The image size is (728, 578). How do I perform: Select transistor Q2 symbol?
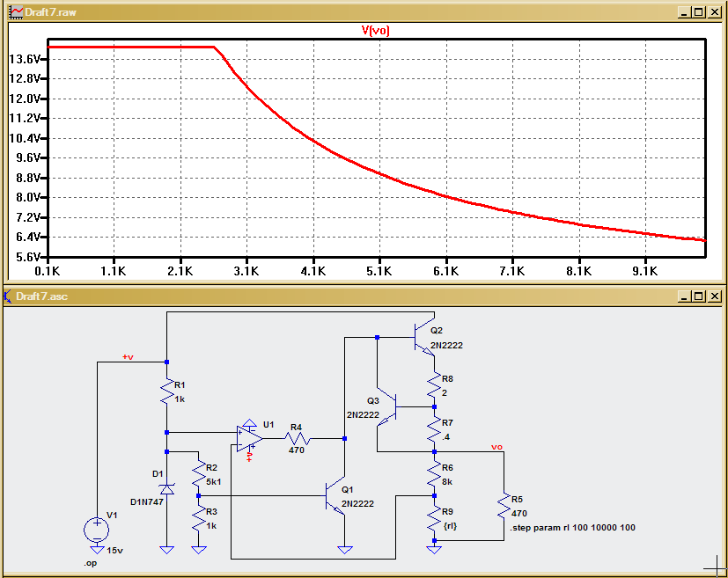click(424, 338)
